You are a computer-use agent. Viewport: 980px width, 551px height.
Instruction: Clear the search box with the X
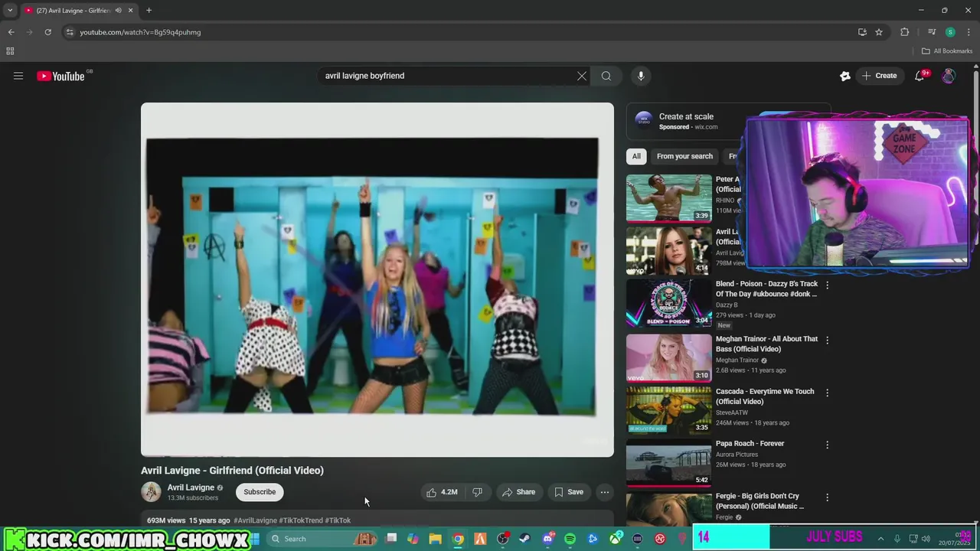click(582, 76)
